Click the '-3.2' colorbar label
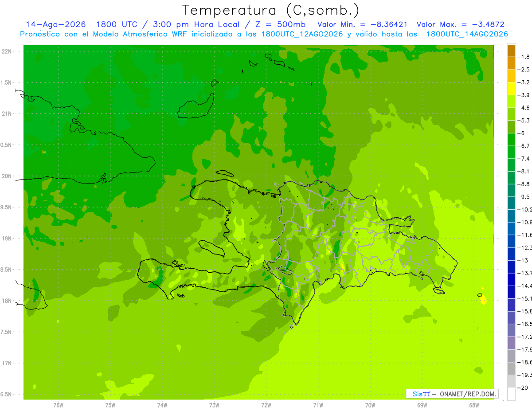The width and height of the screenshot is (532, 411). click(x=524, y=82)
